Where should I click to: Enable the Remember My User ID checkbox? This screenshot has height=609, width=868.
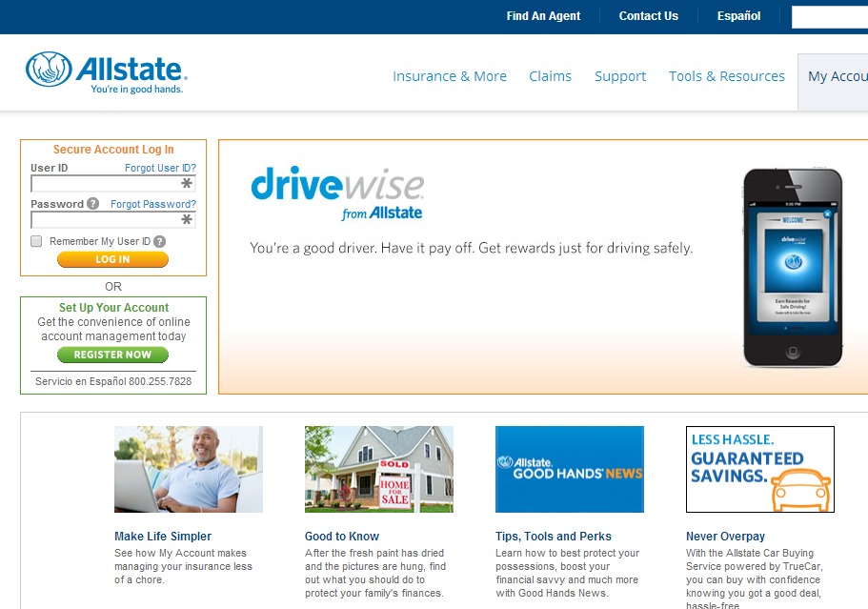(36, 241)
